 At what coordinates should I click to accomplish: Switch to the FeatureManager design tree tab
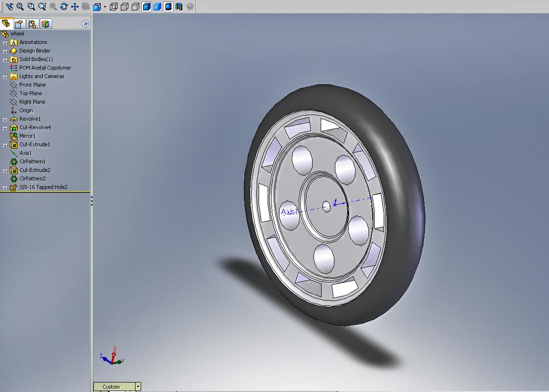(x=6, y=24)
